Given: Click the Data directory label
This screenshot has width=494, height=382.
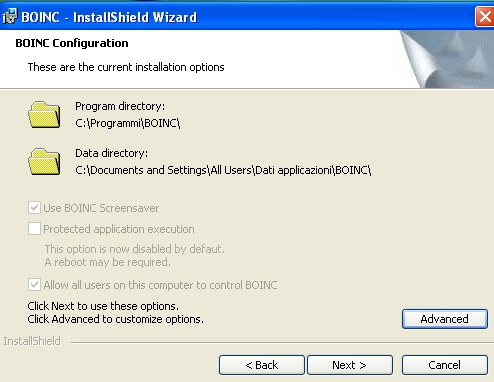Looking at the screenshot, I should click(x=111, y=153).
